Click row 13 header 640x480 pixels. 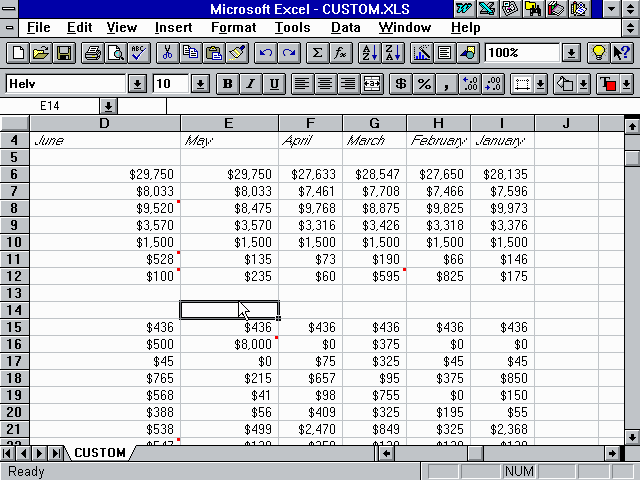tap(15, 293)
